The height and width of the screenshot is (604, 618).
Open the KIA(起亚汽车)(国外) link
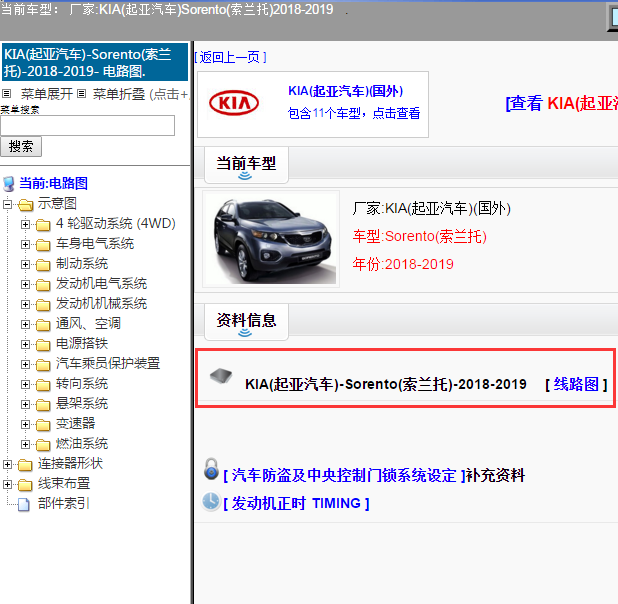pos(346,91)
